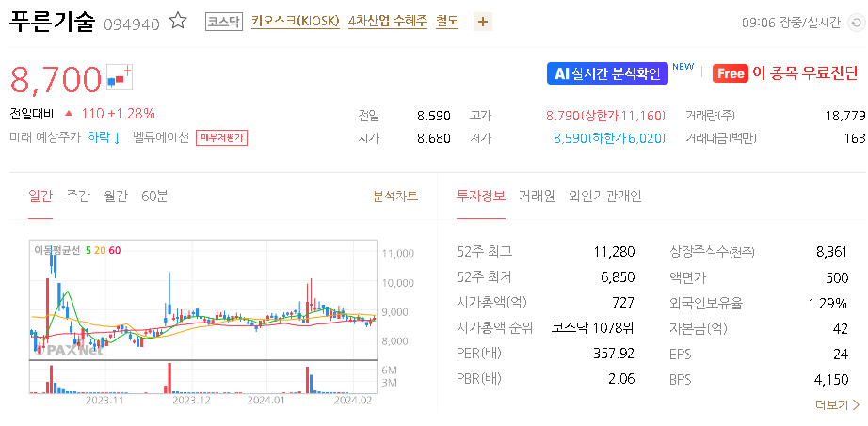Screen dimensions: 868x426
Task: Click the candlestick chart icon beside 8,700
Action: 121,77
